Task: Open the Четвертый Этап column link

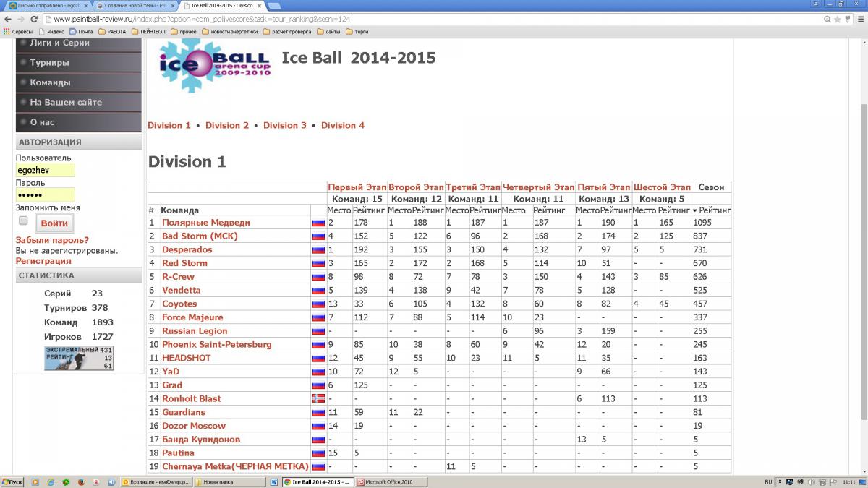Action: [x=538, y=187]
